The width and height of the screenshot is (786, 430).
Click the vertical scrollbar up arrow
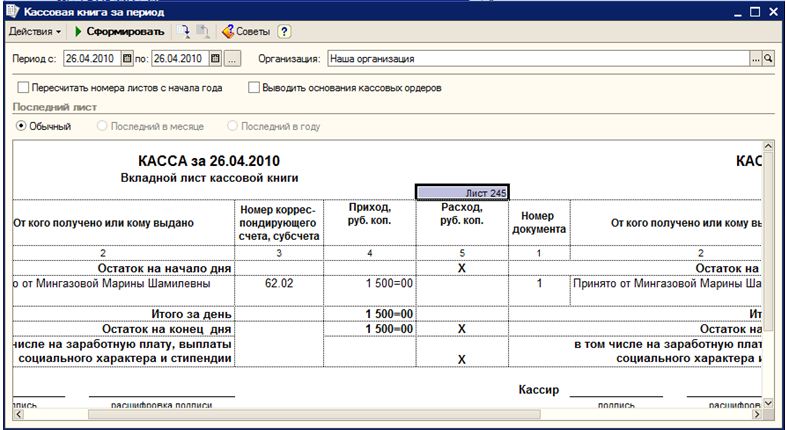(x=767, y=146)
